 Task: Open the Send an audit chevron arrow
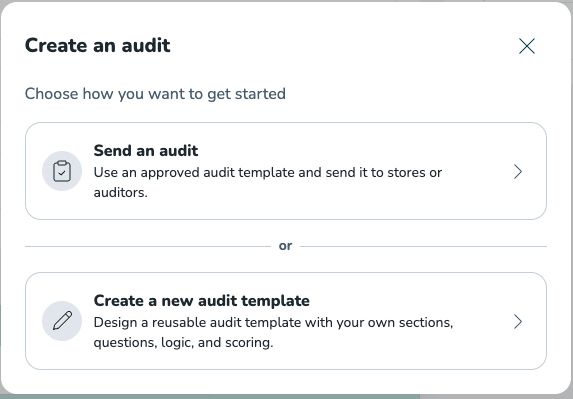517,171
